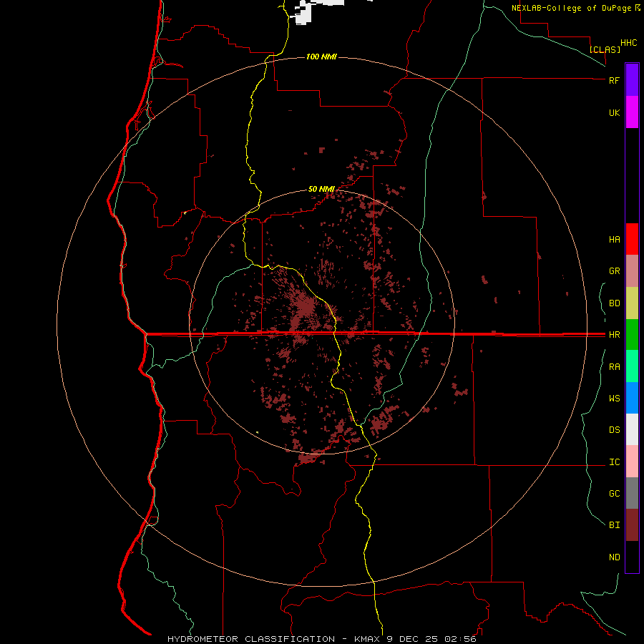This screenshot has width=644, height=644.
Task: Click the BD legend label
Action: tap(614, 303)
